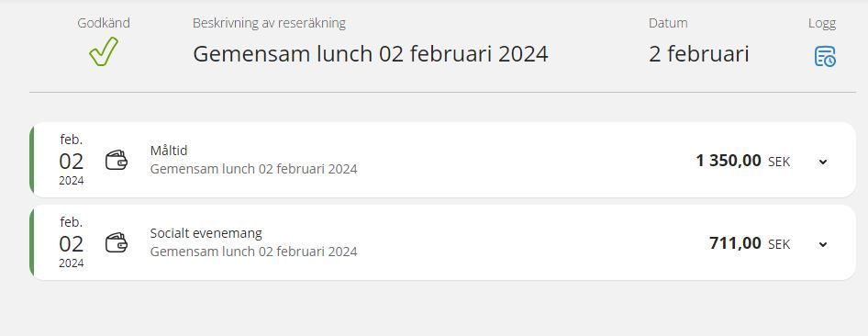
Task: Open the Logg history icon
Action: [825, 57]
